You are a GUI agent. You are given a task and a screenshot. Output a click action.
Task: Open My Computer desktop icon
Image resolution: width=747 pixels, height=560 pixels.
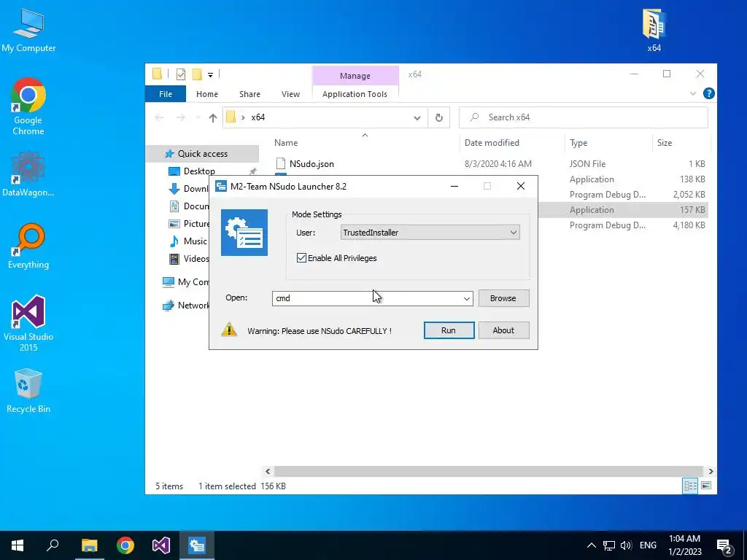(x=28, y=30)
